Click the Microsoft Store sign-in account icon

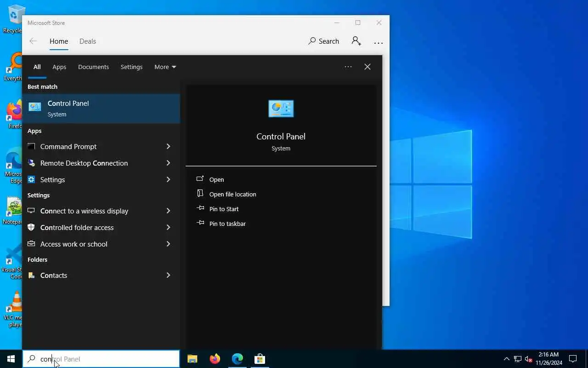click(x=356, y=41)
